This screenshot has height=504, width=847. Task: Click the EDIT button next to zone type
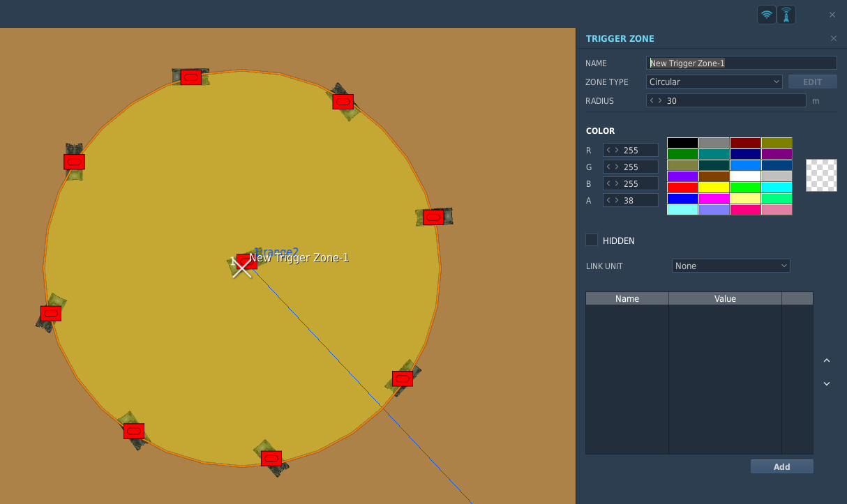(813, 82)
